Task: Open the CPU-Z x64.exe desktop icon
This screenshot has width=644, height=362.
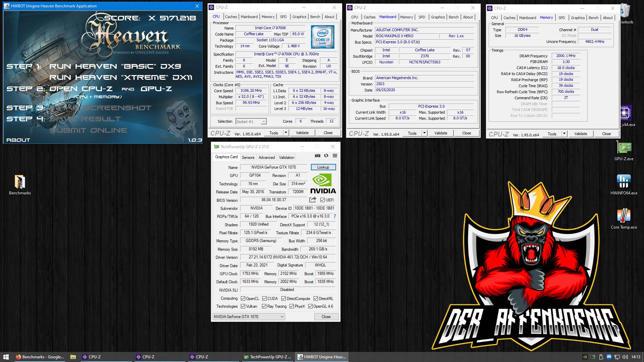Action: coord(626,116)
